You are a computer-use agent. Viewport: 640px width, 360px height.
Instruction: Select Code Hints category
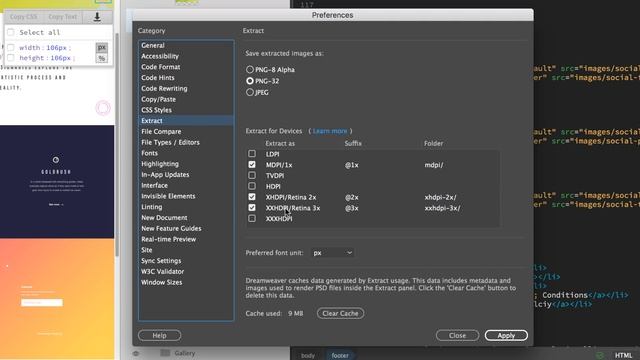click(186, 78)
